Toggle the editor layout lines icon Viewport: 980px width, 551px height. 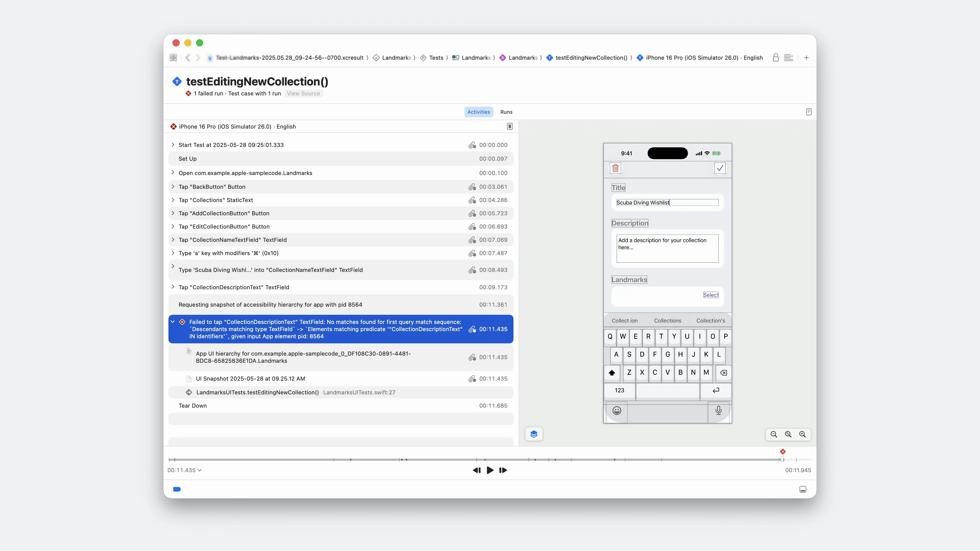click(x=789, y=58)
